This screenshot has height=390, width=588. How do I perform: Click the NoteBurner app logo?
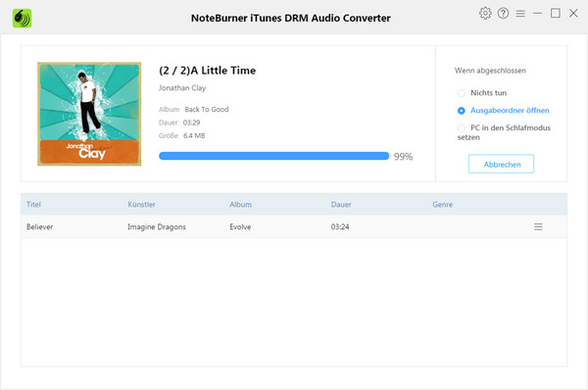point(22,18)
